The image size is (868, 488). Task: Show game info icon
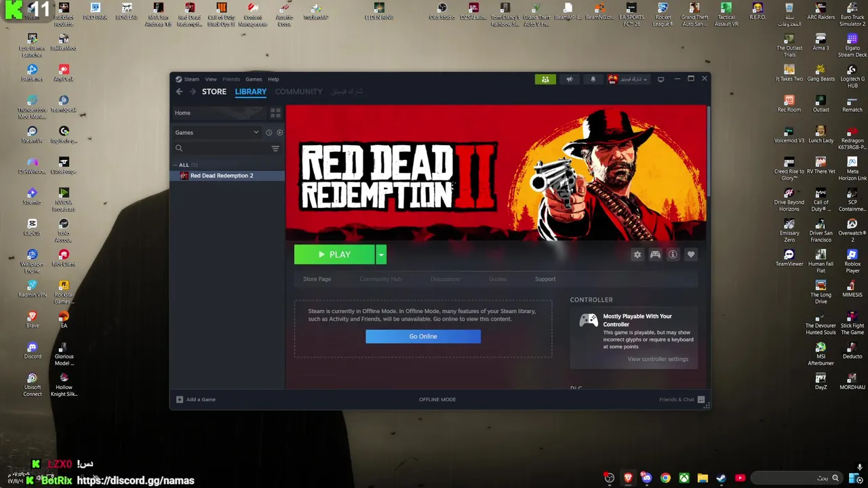(673, 255)
